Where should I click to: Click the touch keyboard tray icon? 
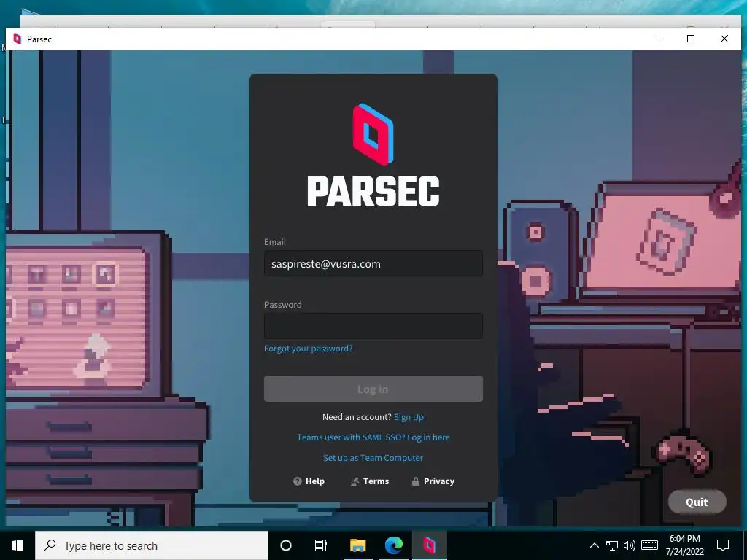(x=649, y=545)
